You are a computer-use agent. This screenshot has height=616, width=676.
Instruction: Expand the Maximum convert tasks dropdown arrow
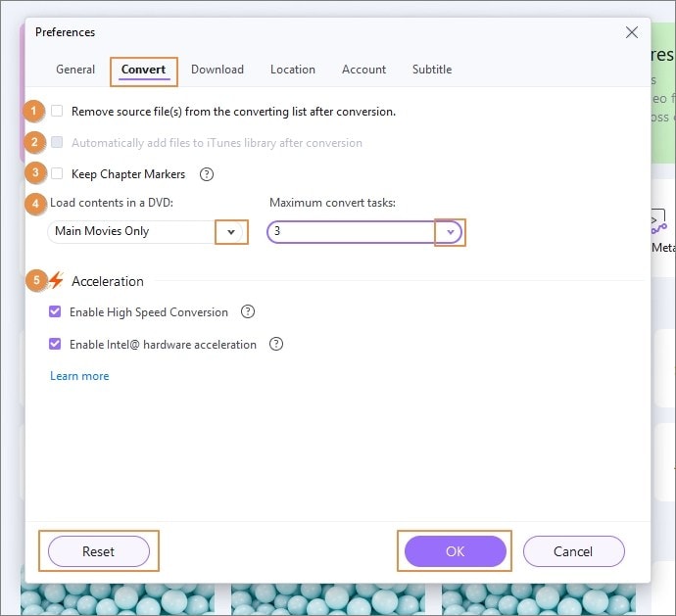[450, 232]
